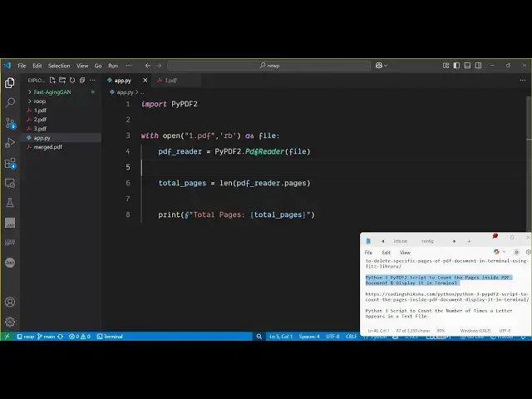The height and width of the screenshot is (399, 532).
Task: Open the View menu in Notepad
Action: tap(405, 253)
